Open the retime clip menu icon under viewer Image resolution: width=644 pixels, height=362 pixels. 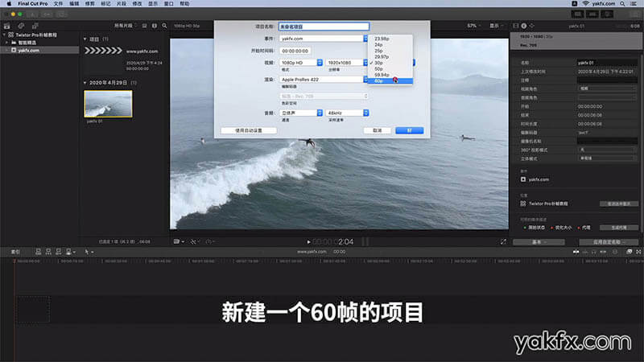point(210,242)
